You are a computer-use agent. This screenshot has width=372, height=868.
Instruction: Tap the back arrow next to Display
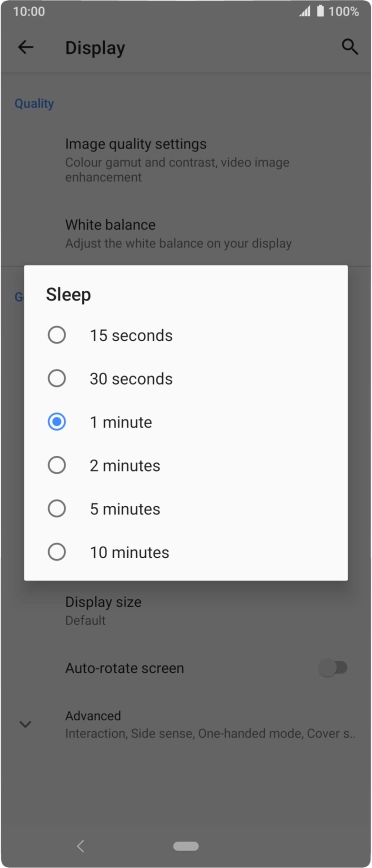pyautogui.click(x=25, y=48)
